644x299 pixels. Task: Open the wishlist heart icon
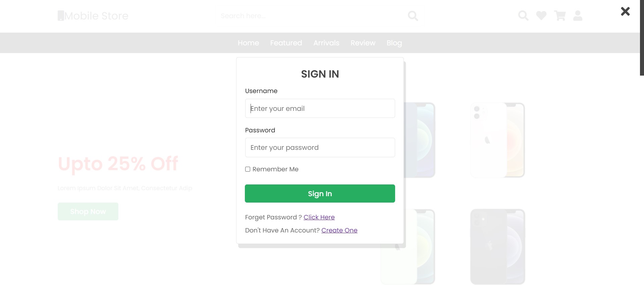(541, 16)
